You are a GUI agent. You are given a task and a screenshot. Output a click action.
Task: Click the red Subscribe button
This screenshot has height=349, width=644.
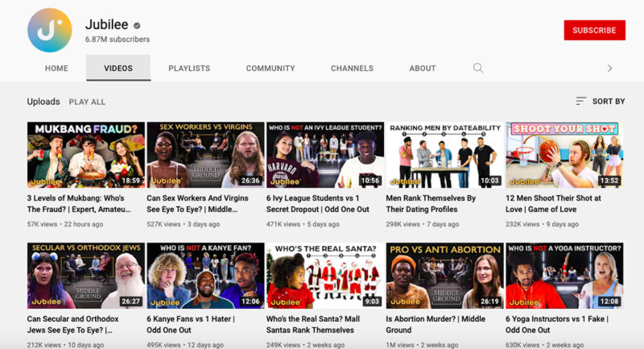pos(594,30)
